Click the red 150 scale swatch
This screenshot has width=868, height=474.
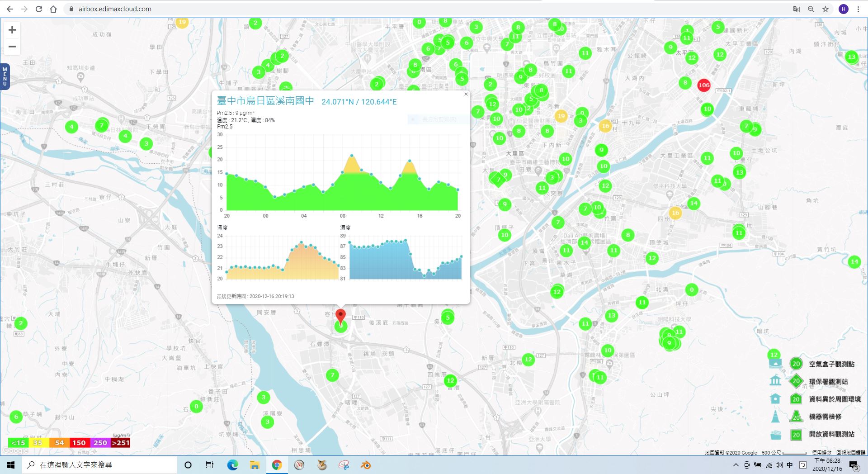click(79, 443)
